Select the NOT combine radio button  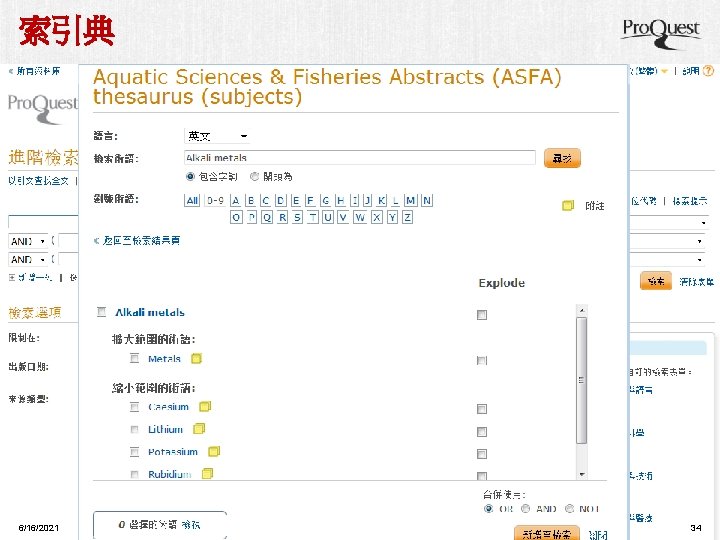[x=569, y=508]
